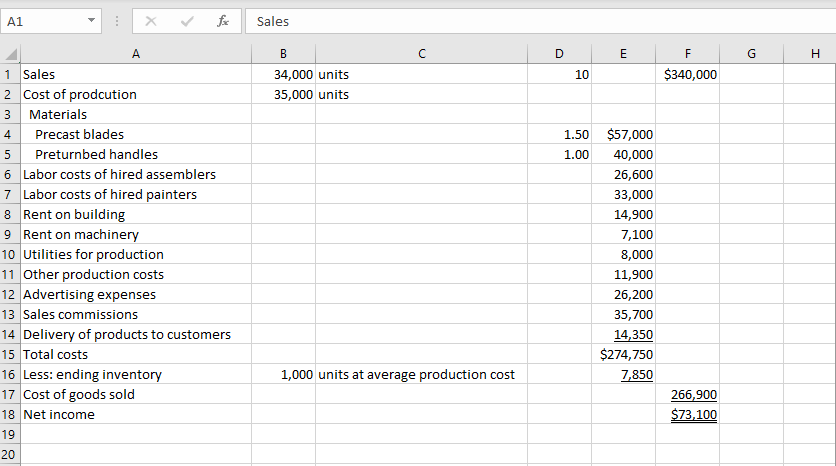Click the 'Net income' cell
Image resolution: width=836 pixels, height=466 pixels.
136,414
